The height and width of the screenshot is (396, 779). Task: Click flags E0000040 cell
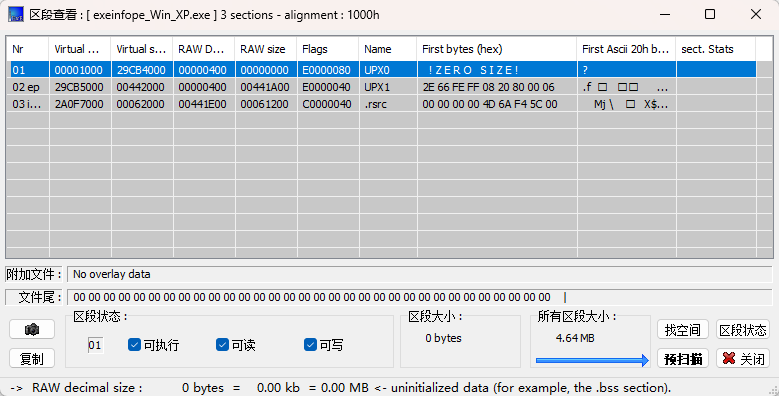(328, 87)
